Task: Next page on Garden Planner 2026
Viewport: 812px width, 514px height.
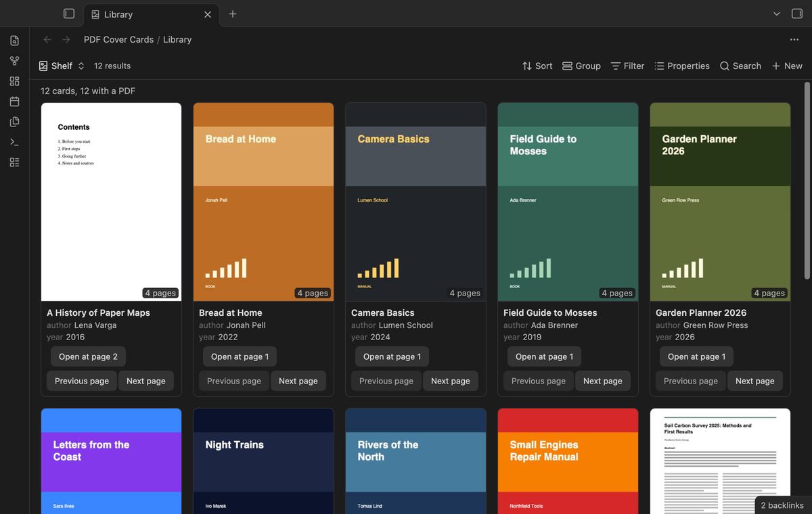Action: tap(755, 381)
